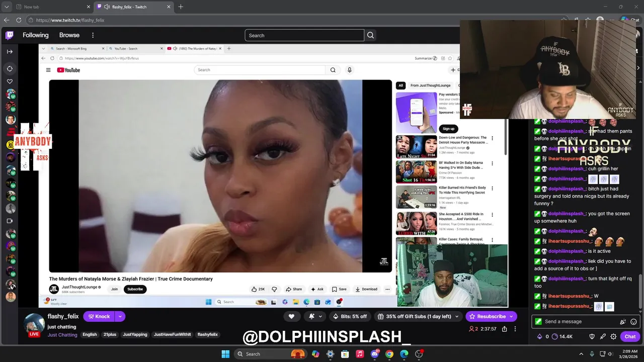The image size is (644, 362).
Task: Click viewer count showing 2
Action: coord(473,329)
